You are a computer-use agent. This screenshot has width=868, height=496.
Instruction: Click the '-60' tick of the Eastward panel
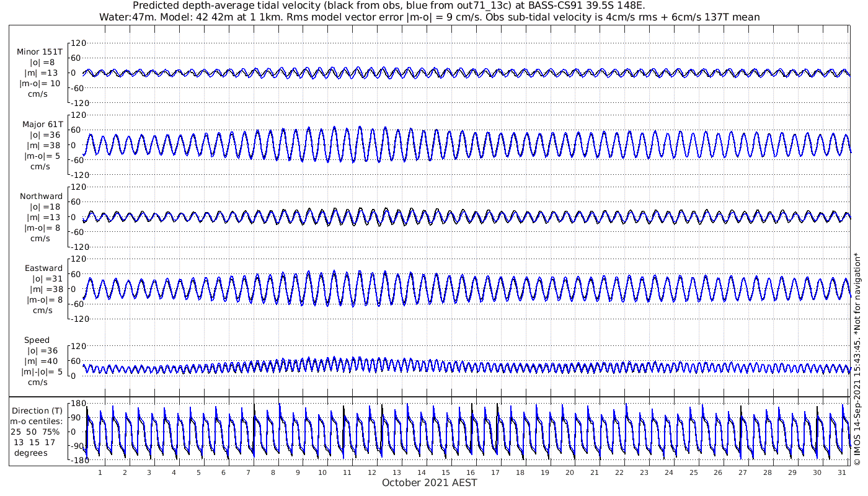[x=78, y=304]
